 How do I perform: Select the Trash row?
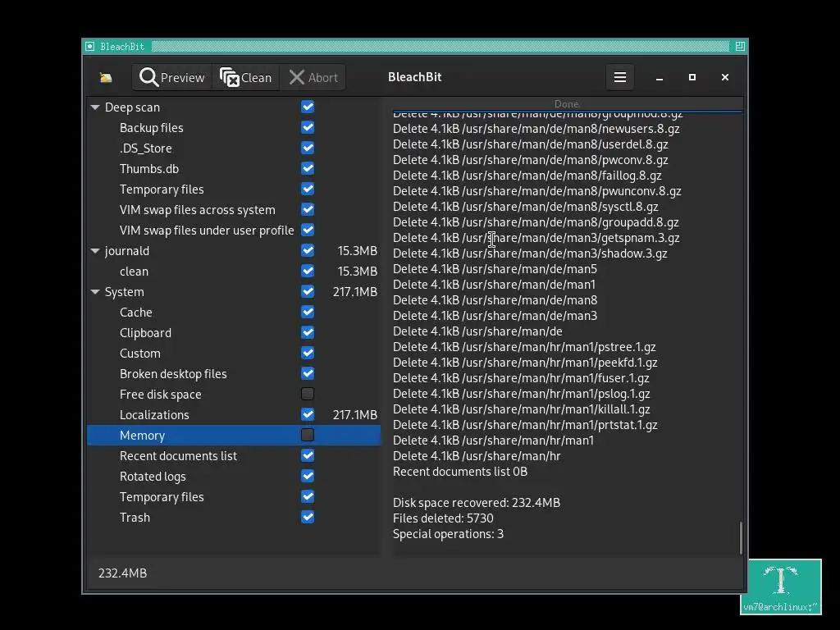click(234, 518)
